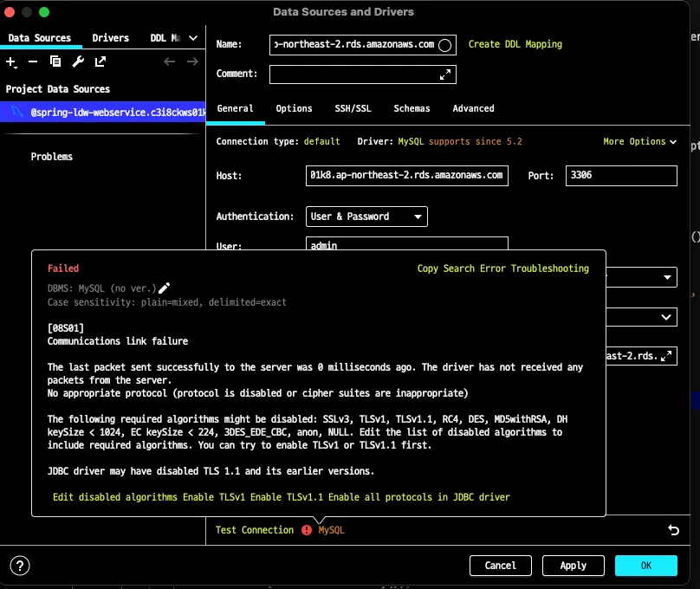Click the Create DDL Mapping link

point(515,44)
